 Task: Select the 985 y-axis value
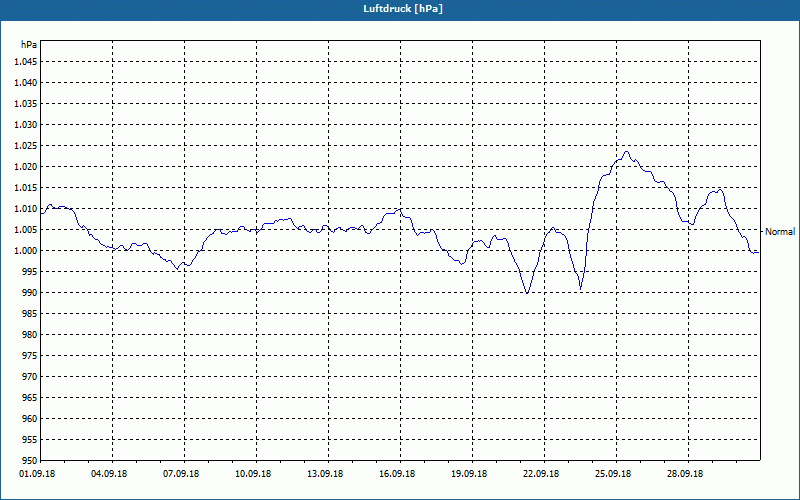click(30, 314)
